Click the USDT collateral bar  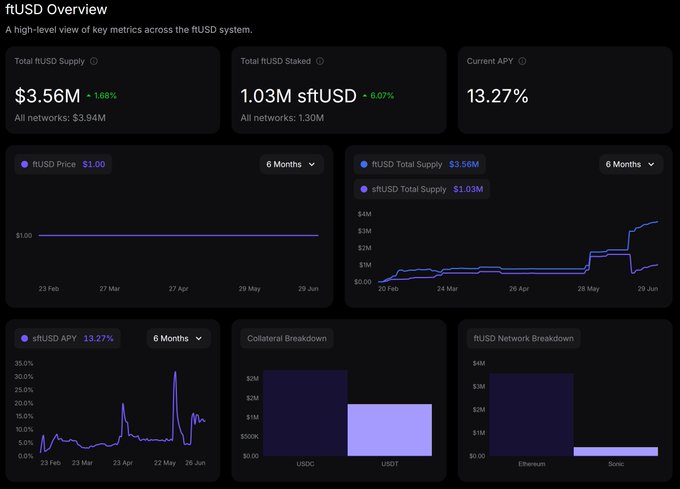pos(389,430)
